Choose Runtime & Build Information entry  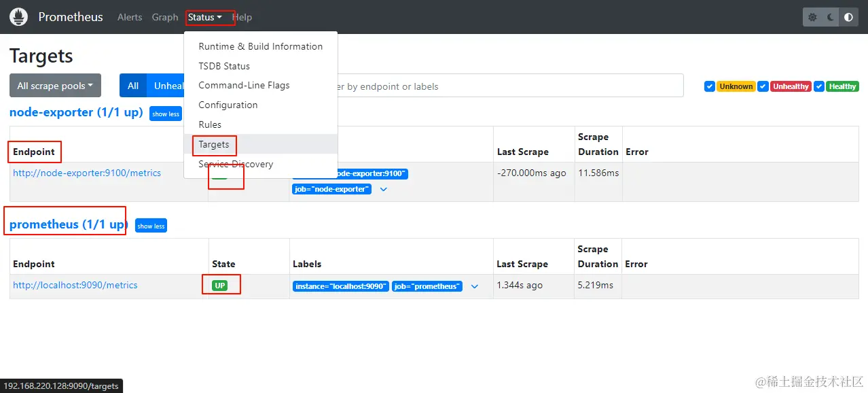coord(260,46)
